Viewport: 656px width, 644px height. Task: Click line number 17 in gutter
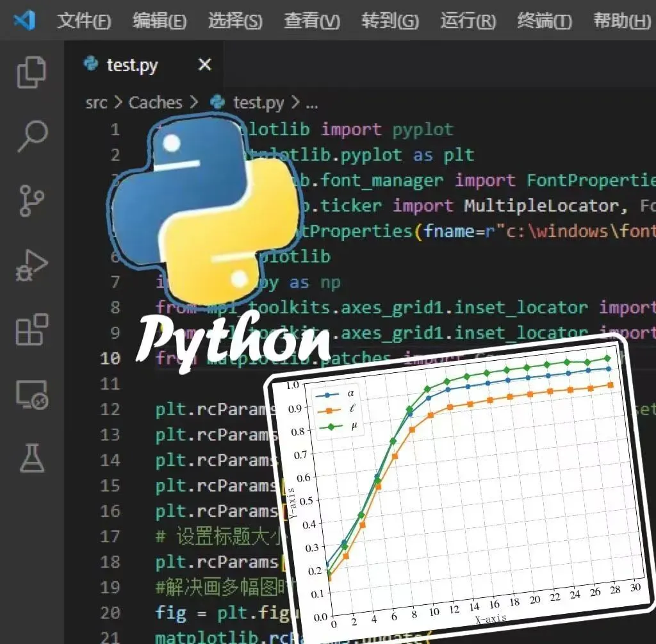coord(110,536)
